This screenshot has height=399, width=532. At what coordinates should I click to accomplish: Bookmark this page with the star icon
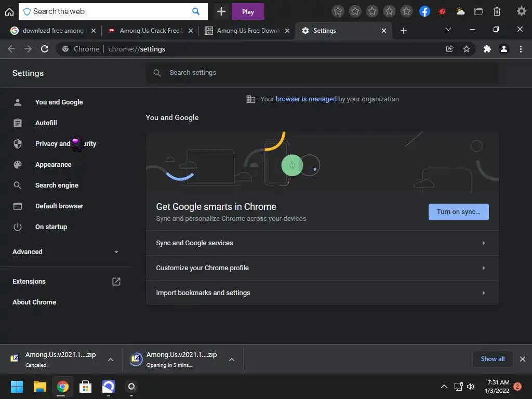(x=467, y=49)
